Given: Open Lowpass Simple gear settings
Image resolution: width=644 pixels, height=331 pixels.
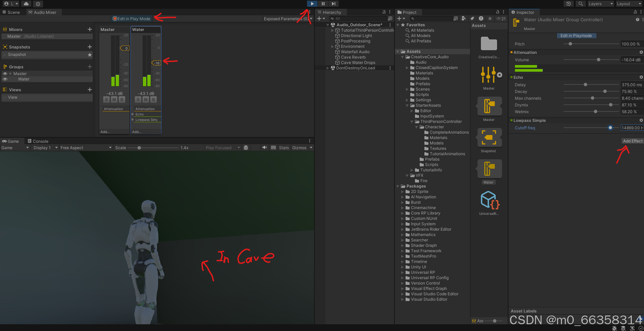Looking at the screenshot, I should (x=641, y=121).
